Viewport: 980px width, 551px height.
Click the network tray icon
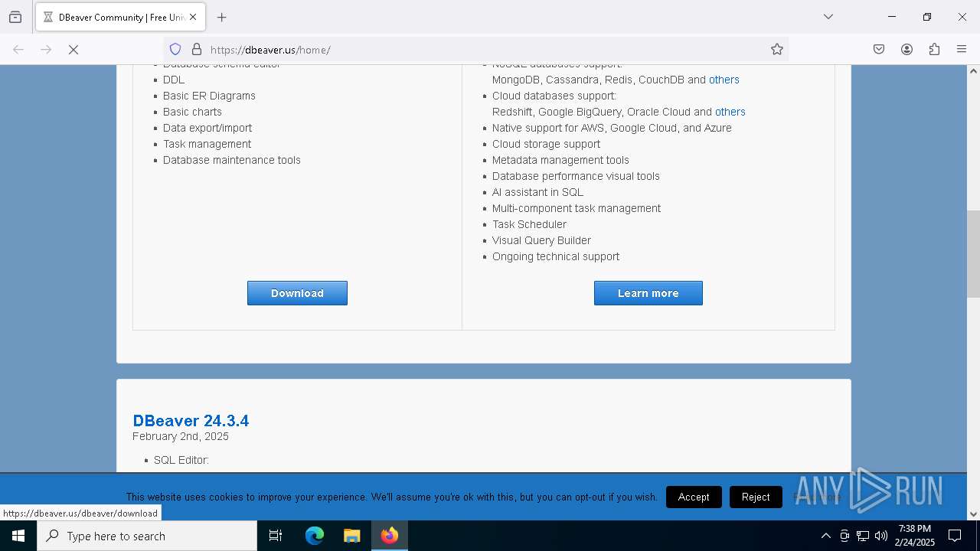click(x=863, y=536)
